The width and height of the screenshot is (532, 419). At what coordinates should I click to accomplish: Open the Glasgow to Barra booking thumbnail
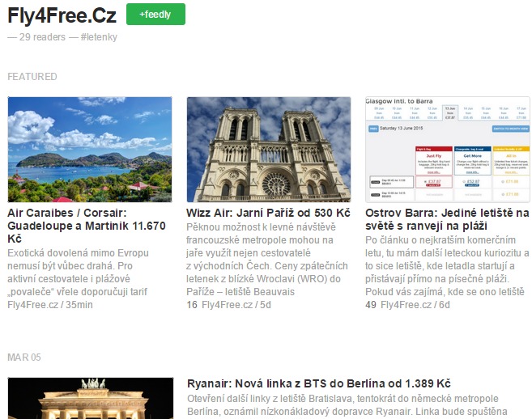click(x=448, y=150)
